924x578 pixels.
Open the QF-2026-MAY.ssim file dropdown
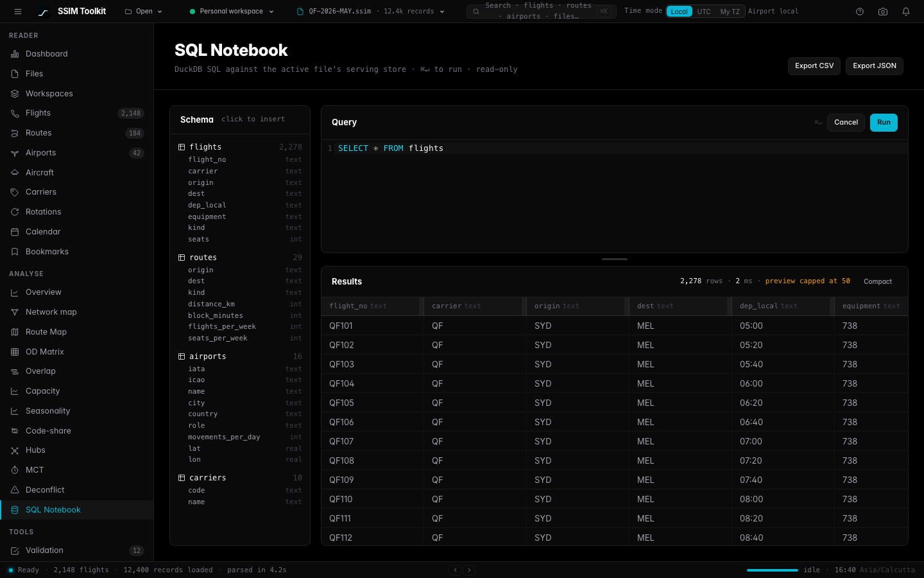(371, 12)
